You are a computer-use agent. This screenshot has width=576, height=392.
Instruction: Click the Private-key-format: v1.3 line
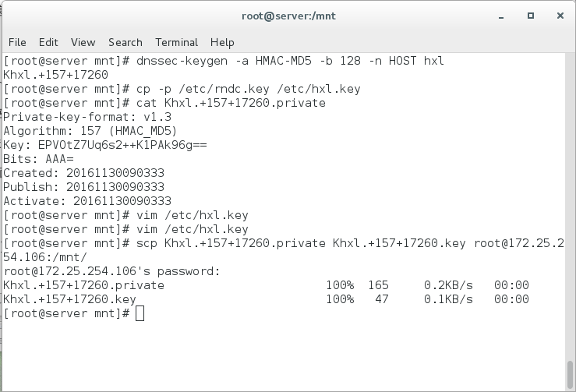click(87, 117)
